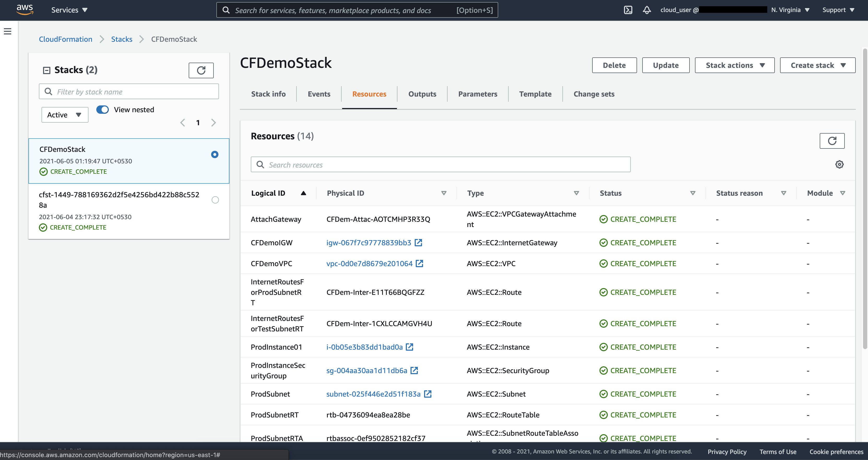
Task: Select the cfst-1449 stack radio button
Action: tap(215, 200)
